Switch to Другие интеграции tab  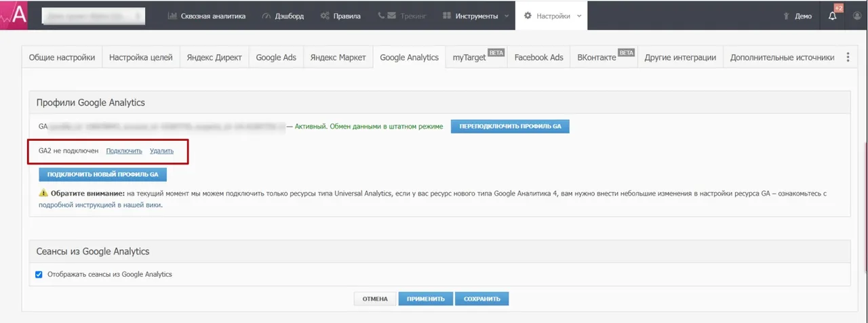680,58
